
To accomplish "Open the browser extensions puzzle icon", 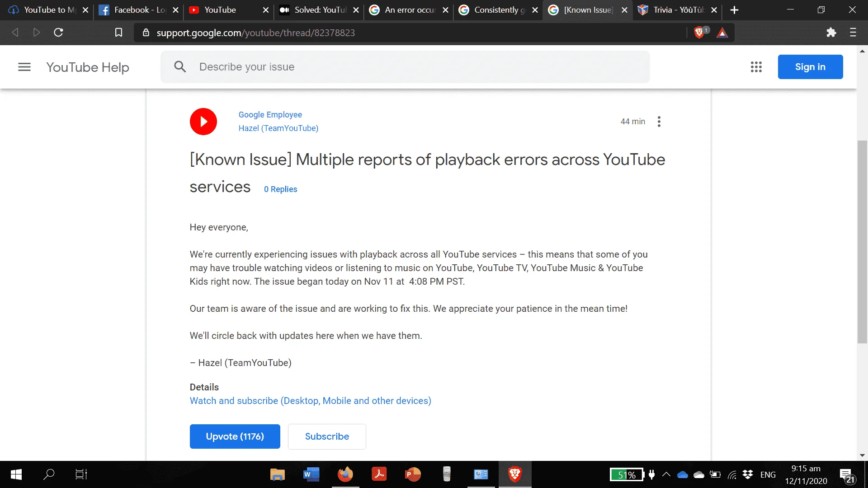I will tap(831, 33).
